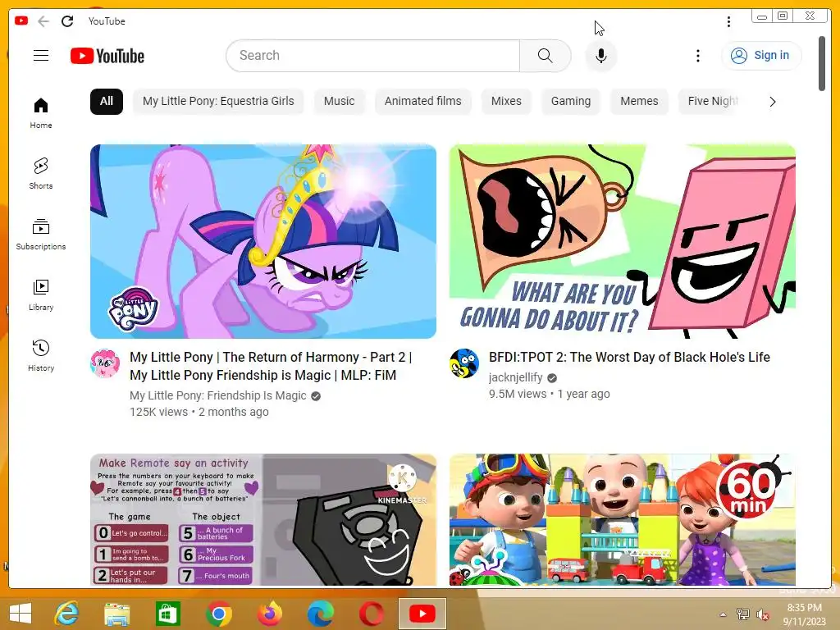
Task: Click the YouTube logo
Action: [107, 56]
